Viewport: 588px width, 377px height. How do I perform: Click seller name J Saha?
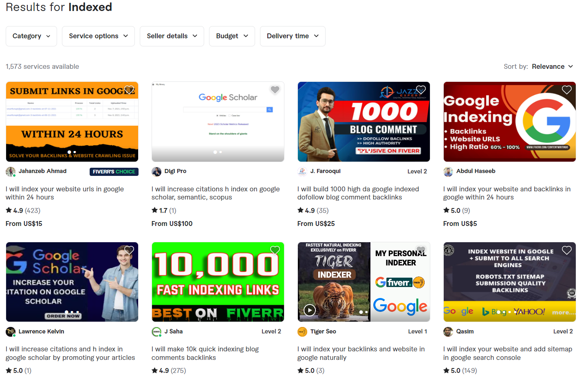pyautogui.click(x=173, y=331)
